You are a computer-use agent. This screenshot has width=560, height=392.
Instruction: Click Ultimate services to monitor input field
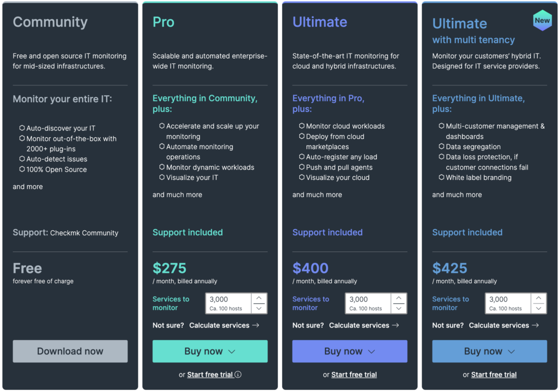pyautogui.click(x=368, y=300)
